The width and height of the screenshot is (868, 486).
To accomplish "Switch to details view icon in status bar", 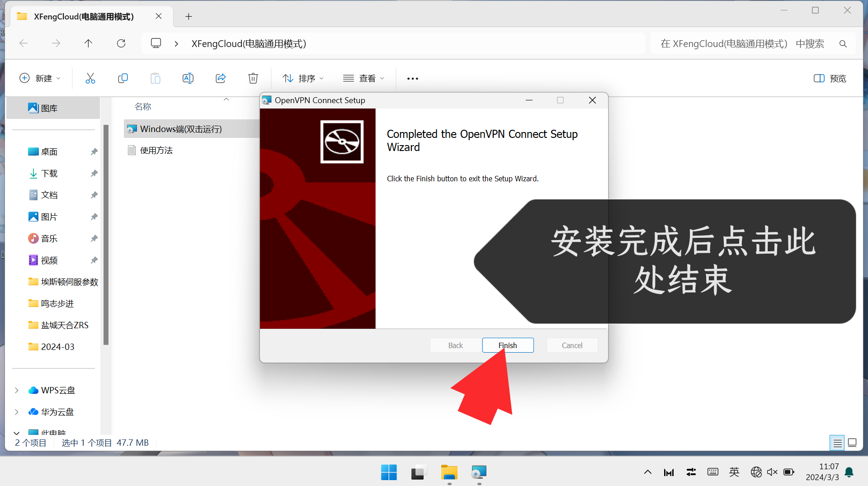I will [x=837, y=443].
